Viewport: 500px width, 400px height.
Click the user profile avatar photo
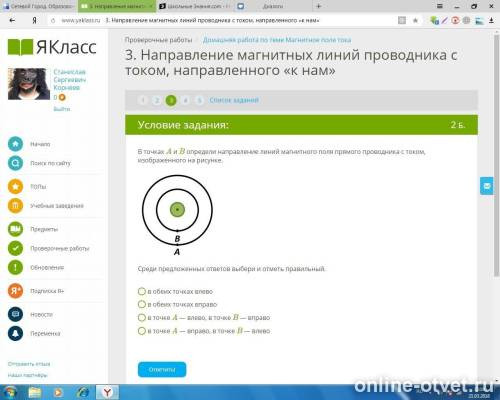(29, 84)
